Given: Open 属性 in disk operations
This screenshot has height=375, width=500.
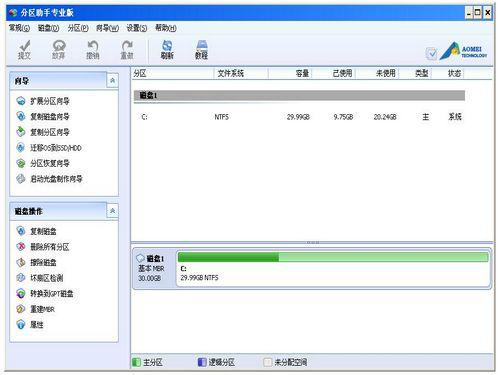Looking at the screenshot, I should click(37, 325).
